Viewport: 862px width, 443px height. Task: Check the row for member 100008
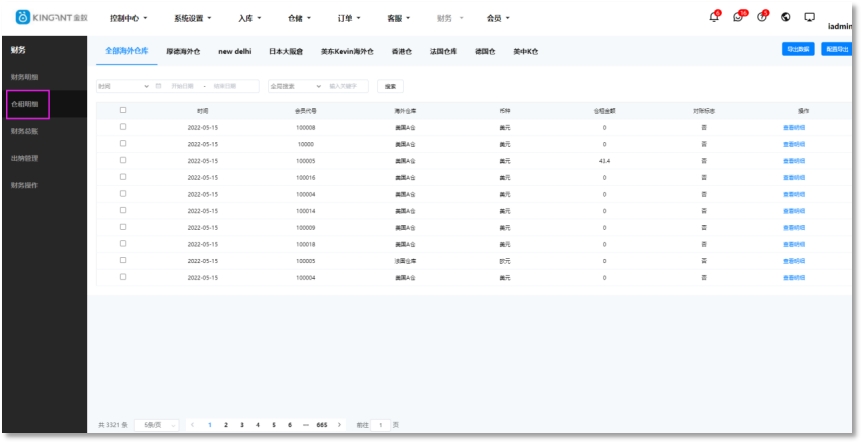pos(123,127)
